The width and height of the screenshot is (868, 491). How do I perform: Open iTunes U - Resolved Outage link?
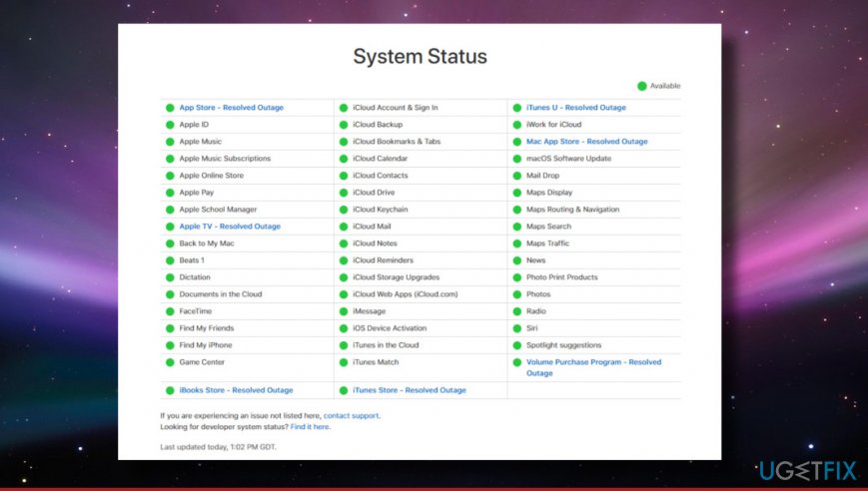point(576,108)
